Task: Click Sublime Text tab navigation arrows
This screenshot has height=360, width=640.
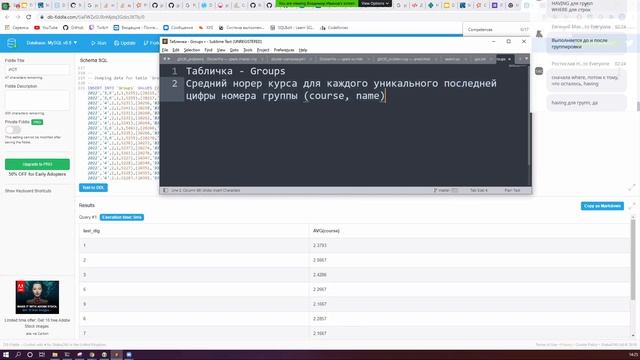Action: click(x=167, y=59)
